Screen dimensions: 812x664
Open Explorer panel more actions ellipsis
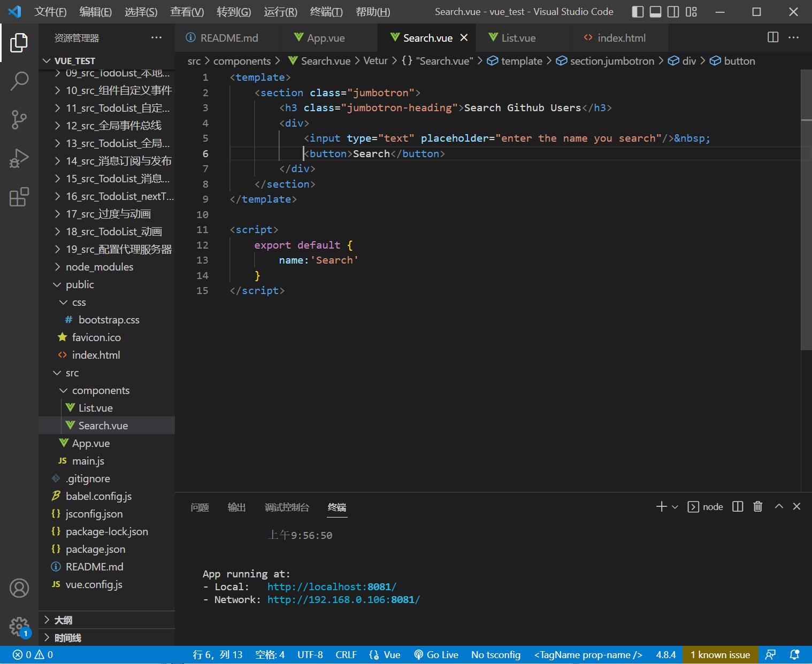pos(156,37)
